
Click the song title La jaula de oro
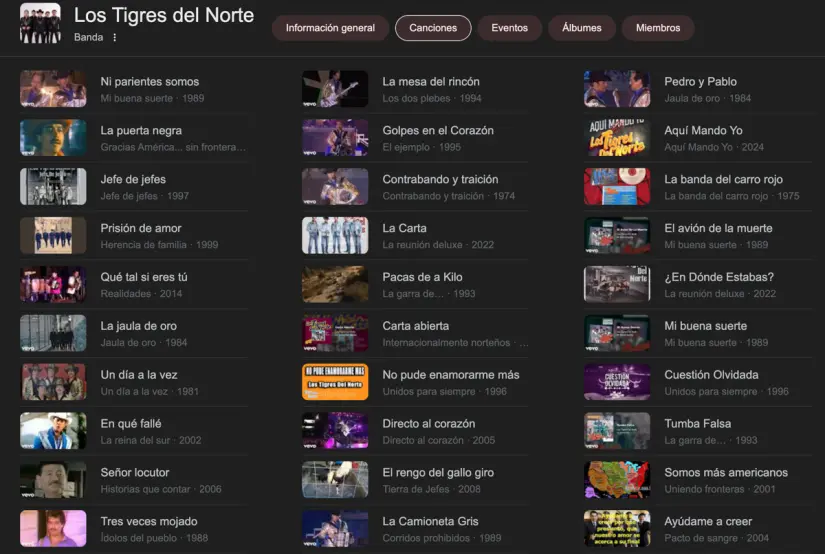(x=138, y=326)
